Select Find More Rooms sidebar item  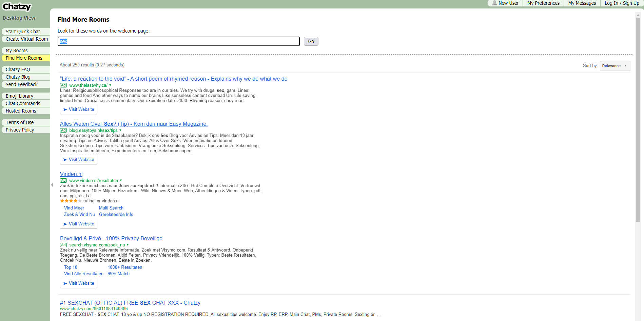click(x=26, y=58)
